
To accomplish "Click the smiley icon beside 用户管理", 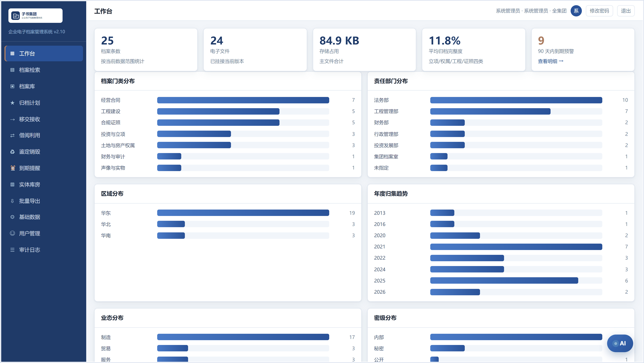I will (12, 233).
